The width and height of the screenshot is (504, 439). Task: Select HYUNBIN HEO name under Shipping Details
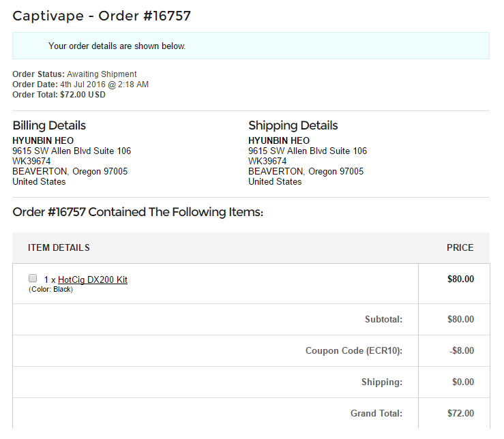click(x=279, y=140)
